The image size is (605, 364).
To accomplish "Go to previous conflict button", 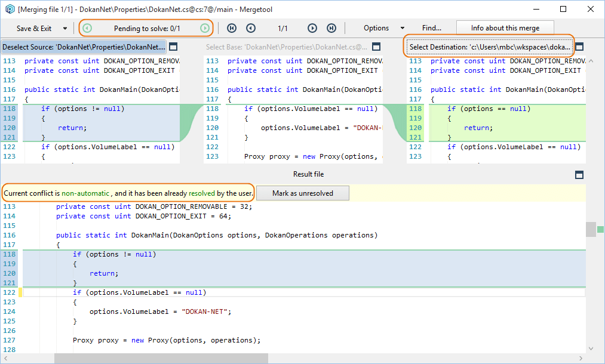I will 251,28.
